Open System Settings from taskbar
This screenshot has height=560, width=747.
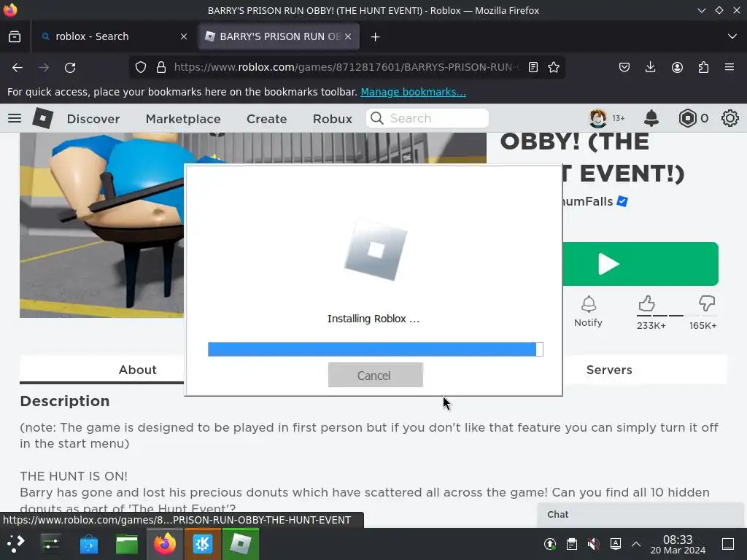tap(50, 543)
